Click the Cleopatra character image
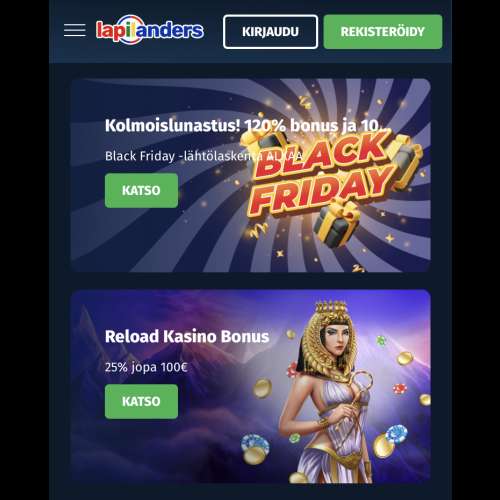The image size is (500, 500). [328, 392]
